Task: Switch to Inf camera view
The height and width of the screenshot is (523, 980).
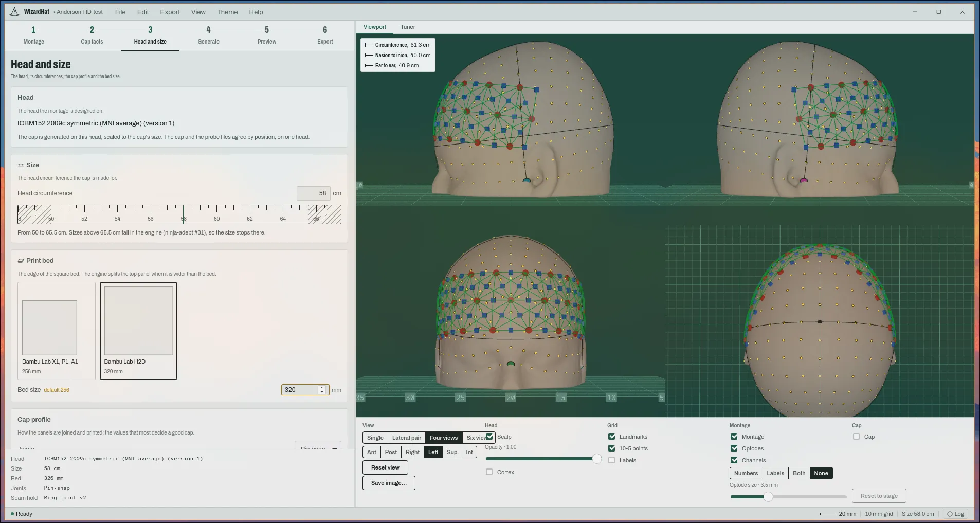Action: [x=469, y=452]
